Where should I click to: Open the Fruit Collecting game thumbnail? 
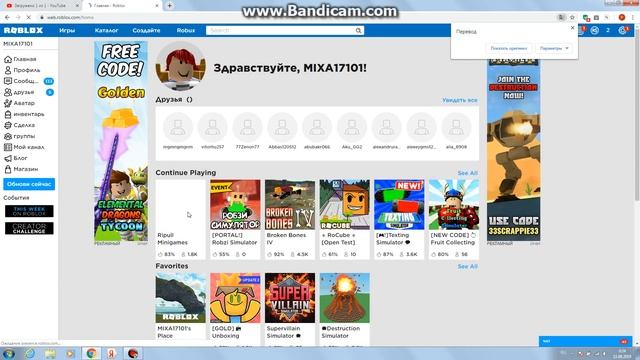click(454, 204)
